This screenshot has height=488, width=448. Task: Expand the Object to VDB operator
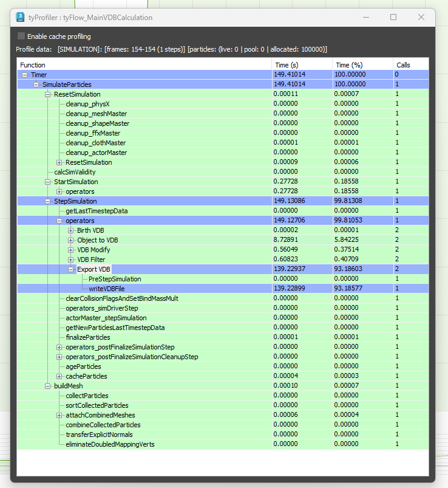[x=71, y=240]
